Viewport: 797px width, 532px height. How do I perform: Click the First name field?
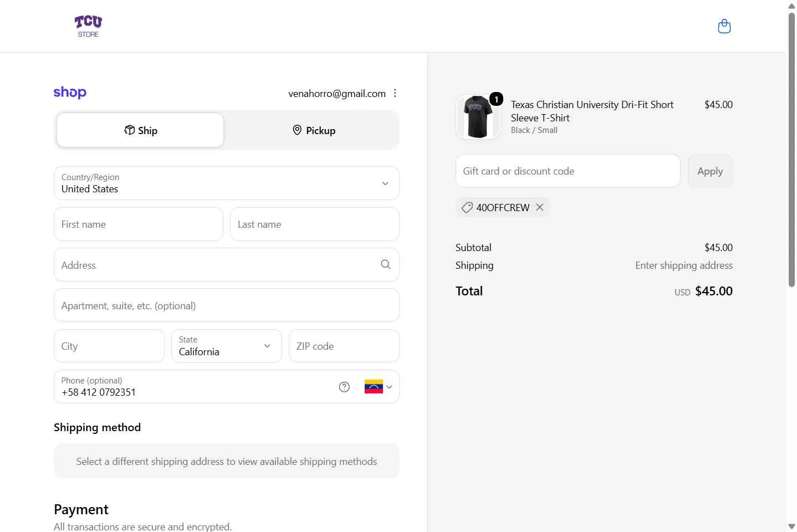coord(139,224)
